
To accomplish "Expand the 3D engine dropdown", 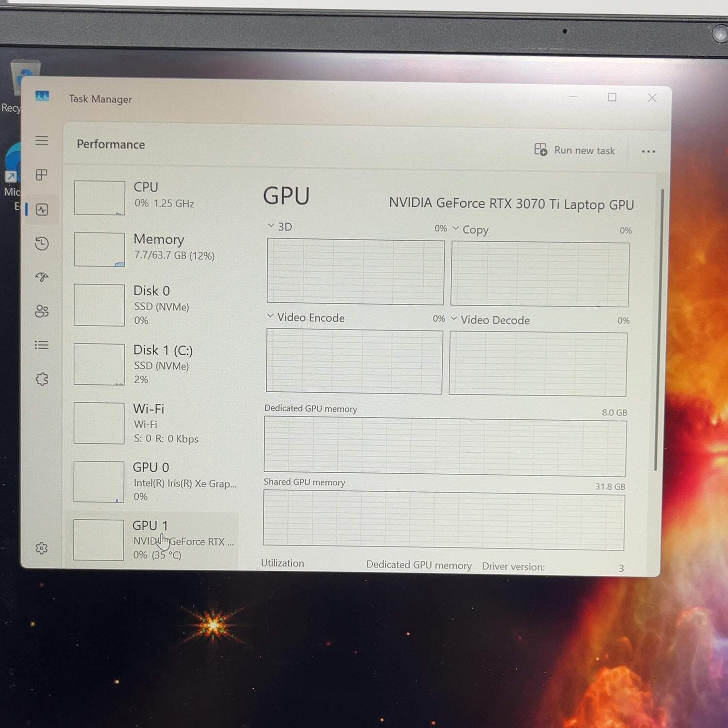I will click(271, 226).
